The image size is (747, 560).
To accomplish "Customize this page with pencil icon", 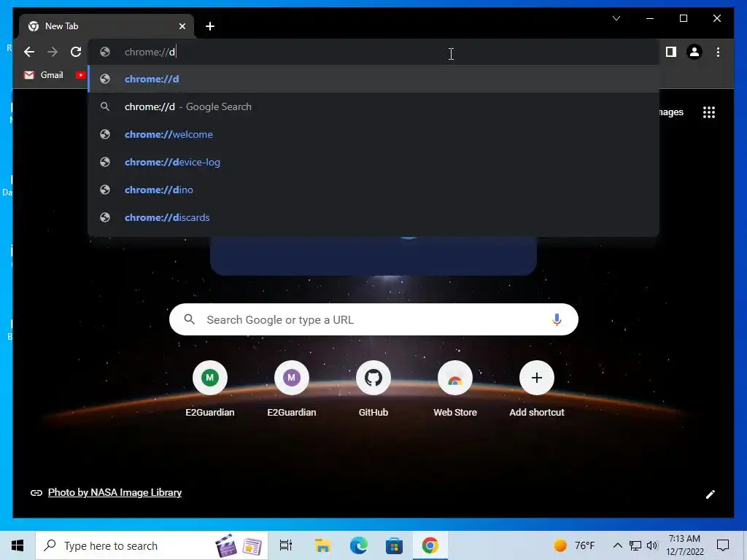I will click(x=711, y=494).
